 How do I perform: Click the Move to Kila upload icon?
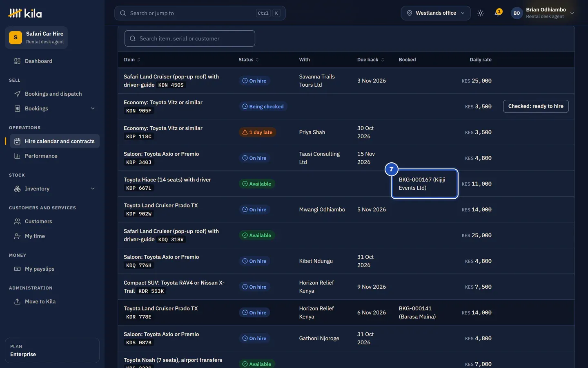click(17, 301)
